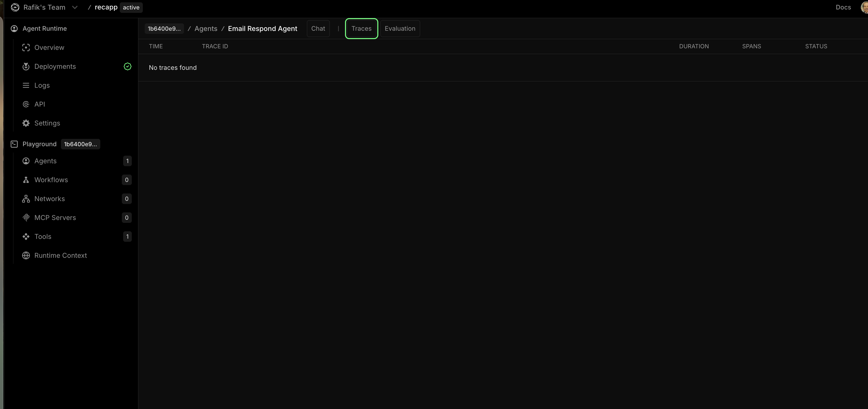
Task: Click the green deployment status checkmark
Action: point(127,66)
